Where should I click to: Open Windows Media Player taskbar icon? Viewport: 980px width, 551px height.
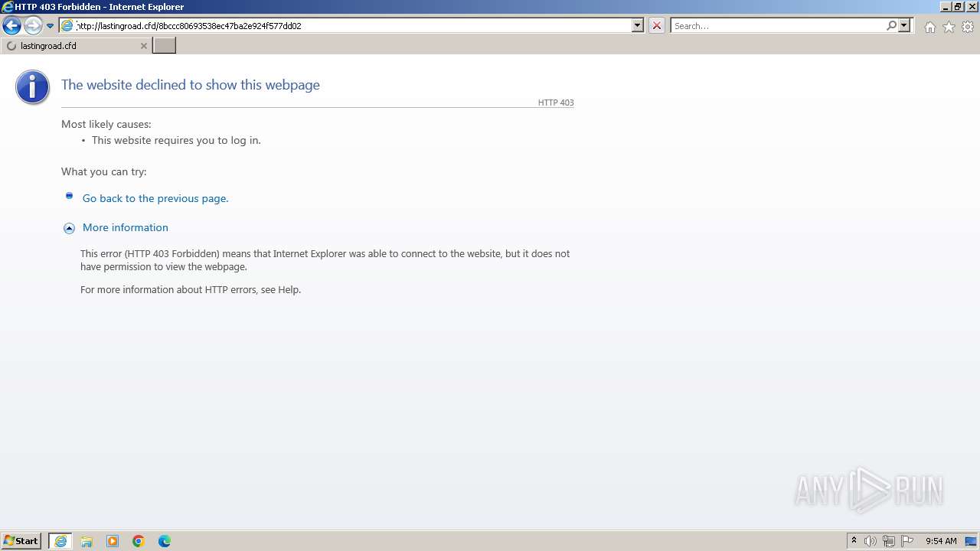pyautogui.click(x=113, y=541)
